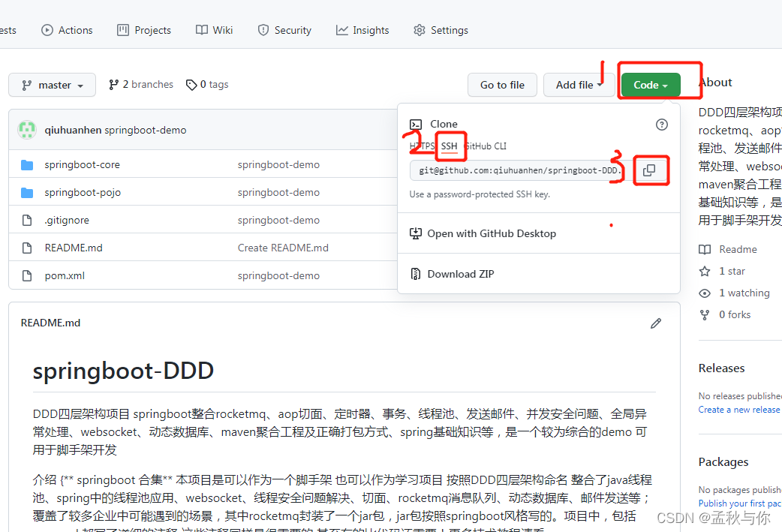The image size is (782, 532).
Task: Open the springboot-pojo folder
Action: coord(83,192)
